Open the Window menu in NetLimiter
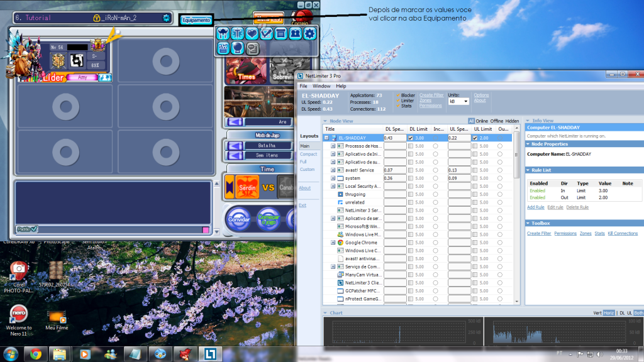The height and width of the screenshot is (362, 644). tap(321, 86)
